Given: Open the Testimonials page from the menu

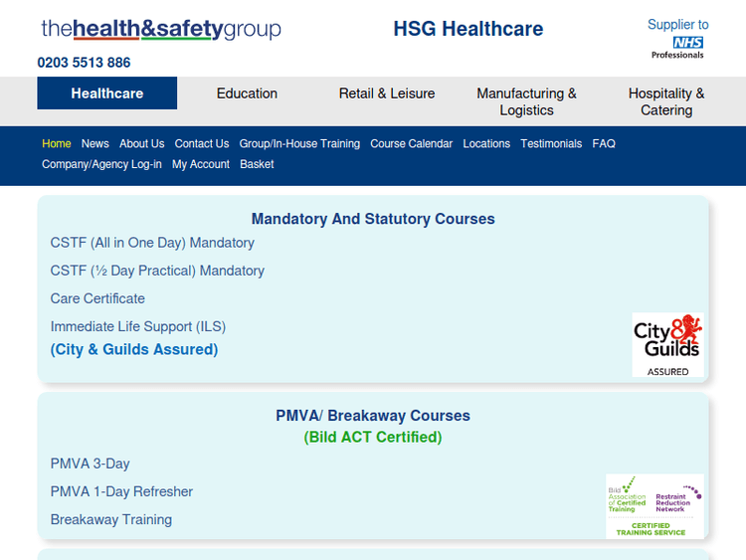Looking at the screenshot, I should coord(551,143).
